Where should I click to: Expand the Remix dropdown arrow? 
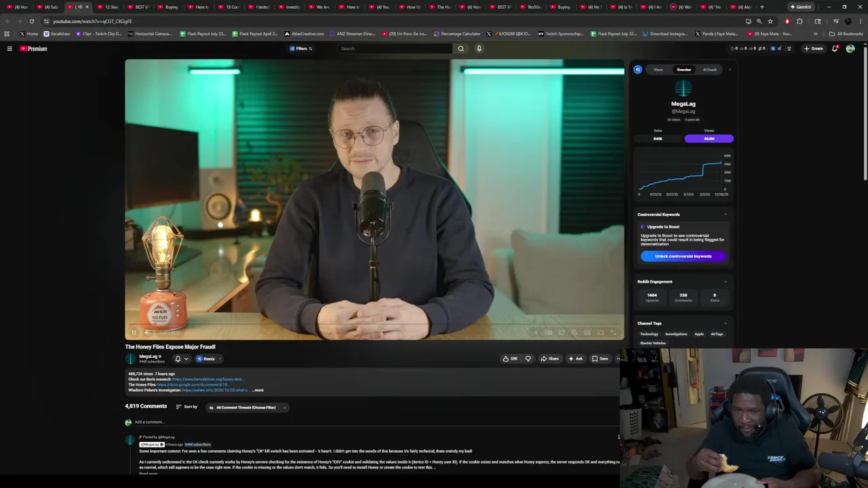point(220,359)
